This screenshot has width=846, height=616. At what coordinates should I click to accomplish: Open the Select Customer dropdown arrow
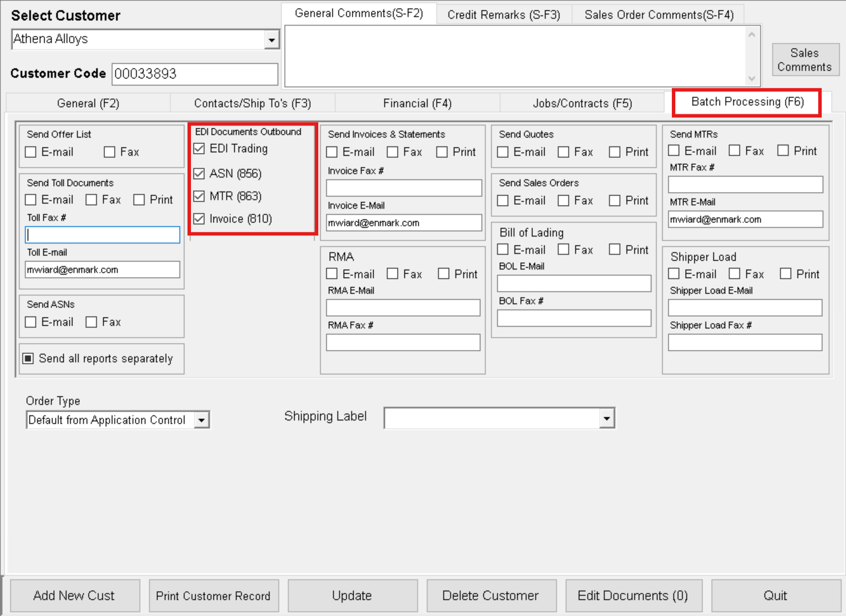tap(271, 39)
